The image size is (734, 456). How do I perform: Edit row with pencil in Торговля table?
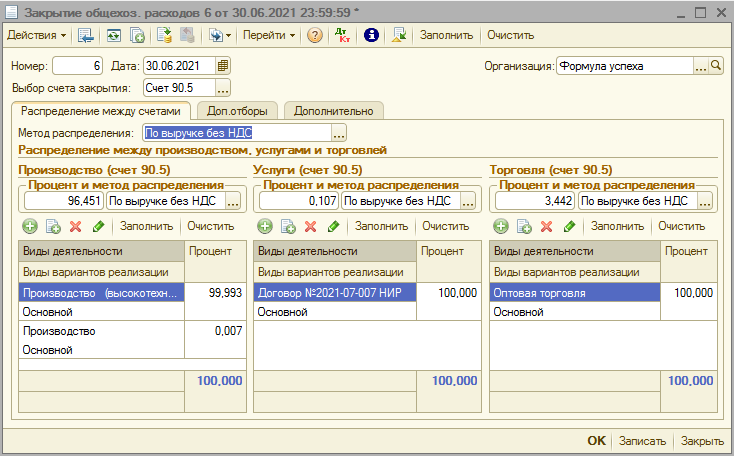[x=570, y=227]
